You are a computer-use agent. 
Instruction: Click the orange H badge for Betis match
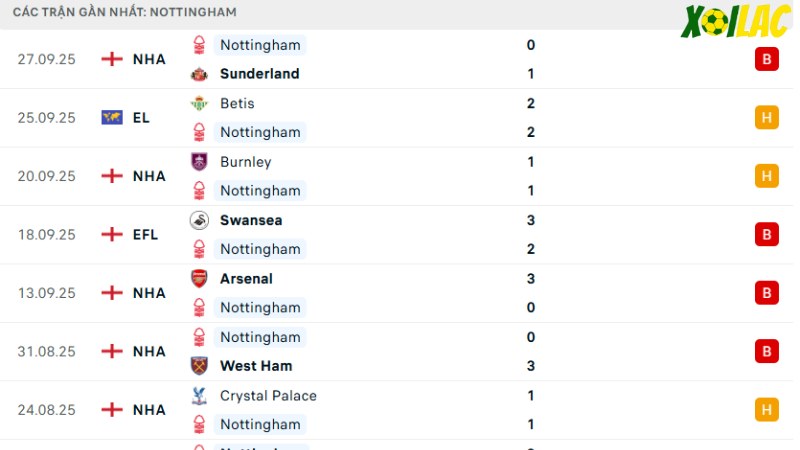click(766, 118)
